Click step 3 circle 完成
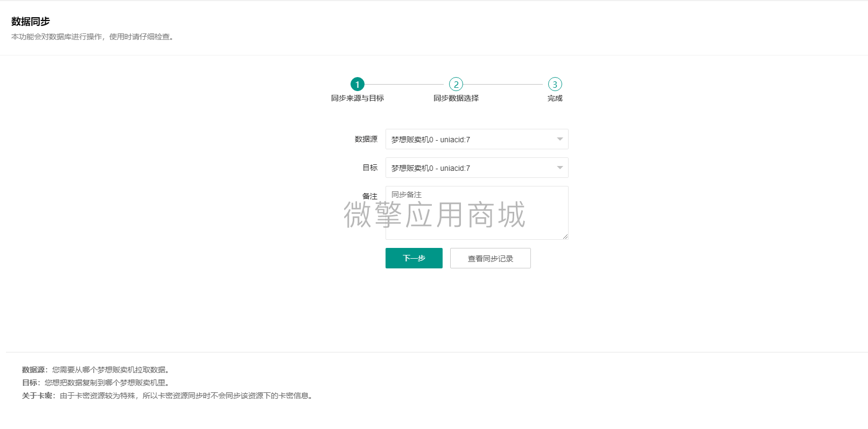This screenshot has width=868, height=429. (x=555, y=85)
